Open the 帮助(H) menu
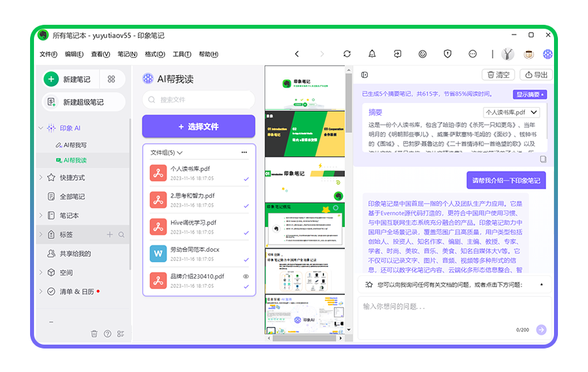Image resolution: width=588 pixels, height=372 pixels. (208, 54)
